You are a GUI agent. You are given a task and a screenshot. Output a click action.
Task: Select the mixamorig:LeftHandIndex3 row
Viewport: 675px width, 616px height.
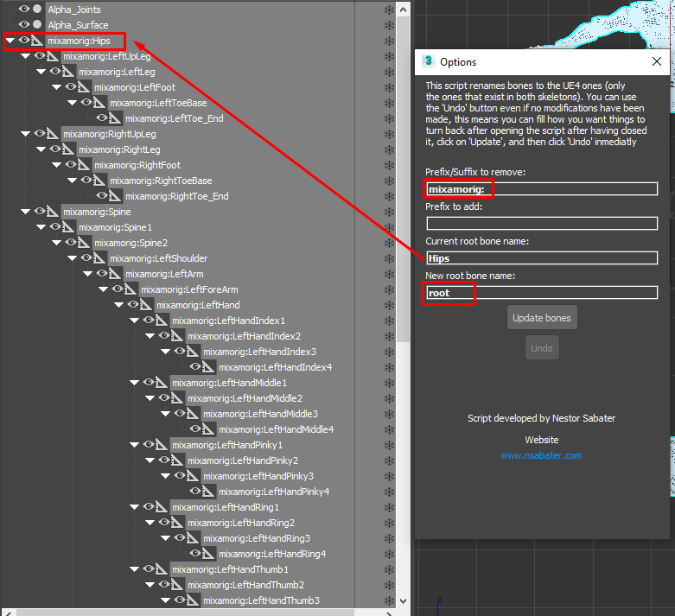coord(259,352)
